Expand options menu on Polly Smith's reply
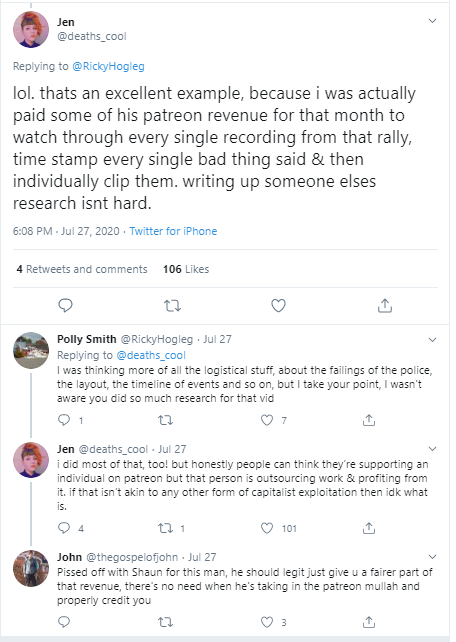This screenshot has height=642, width=456. coord(432,340)
